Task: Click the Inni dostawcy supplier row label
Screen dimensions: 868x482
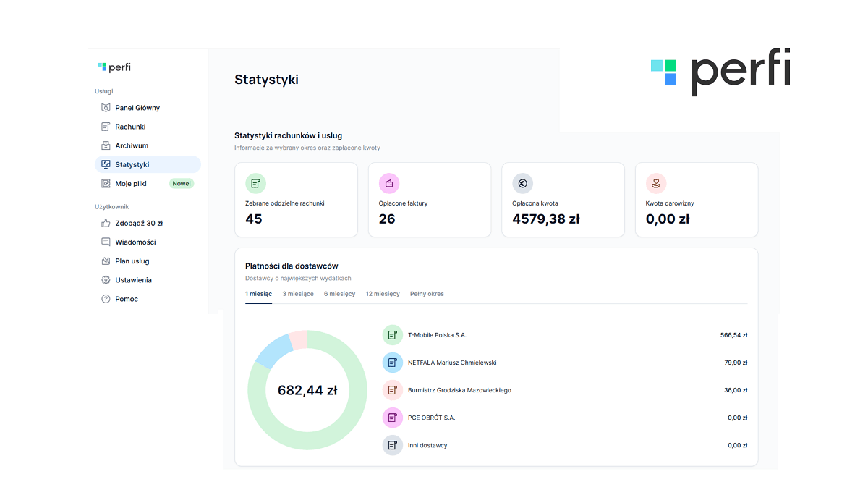Action: [427, 445]
